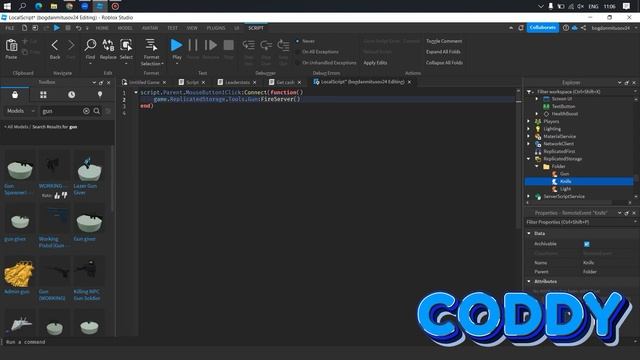
Task: Collapse the Attributes section in Properties
Action: click(529, 281)
